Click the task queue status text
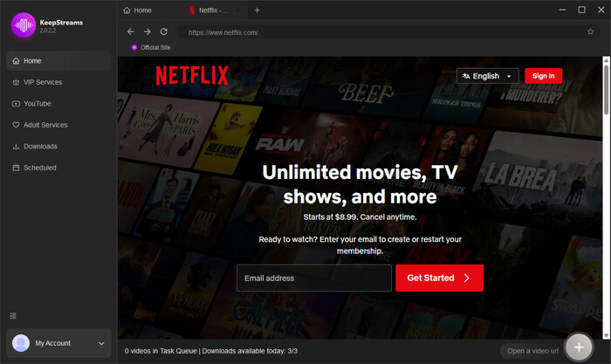The width and height of the screenshot is (611, 364). [x=211, y=351]
